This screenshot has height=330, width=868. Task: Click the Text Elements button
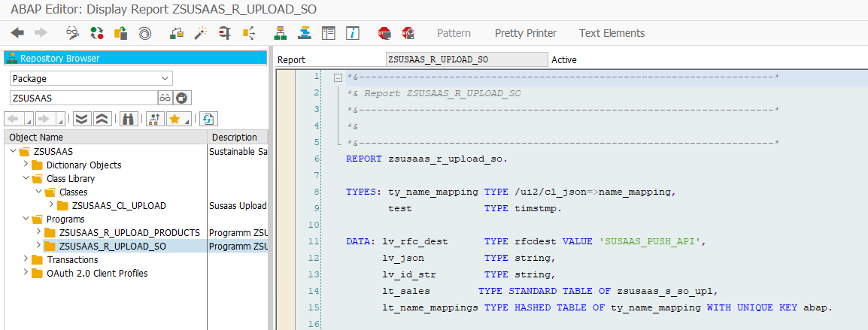pos(612,33)
